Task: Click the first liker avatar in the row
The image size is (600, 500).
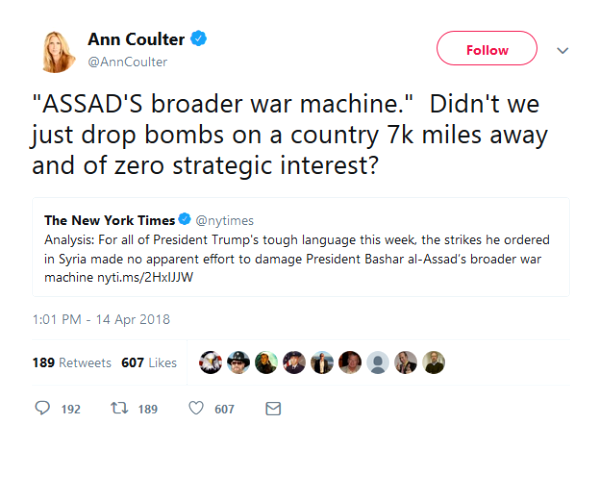Action: 211,362
